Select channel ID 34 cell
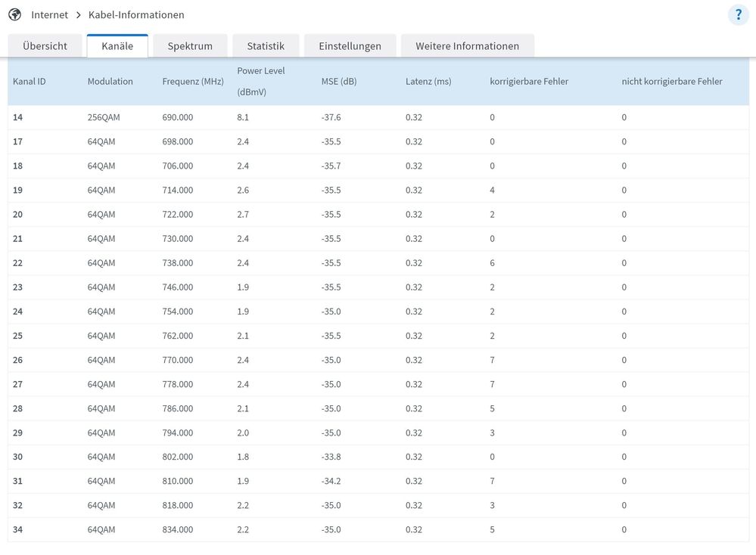 point(18,529)
